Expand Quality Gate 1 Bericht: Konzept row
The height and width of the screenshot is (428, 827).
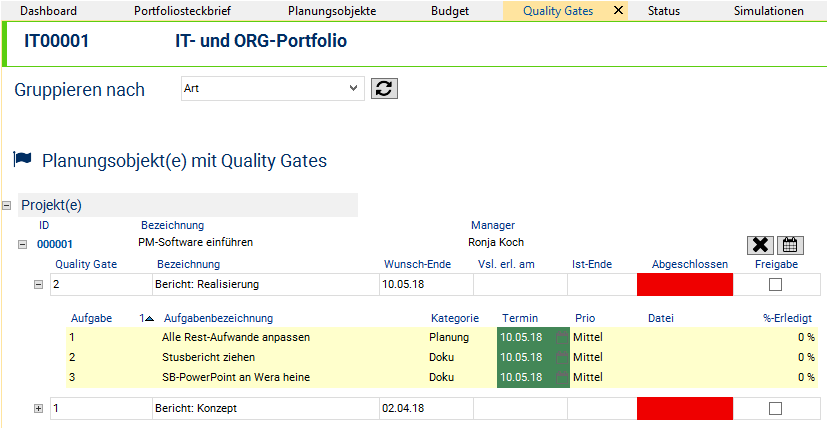[39, 408]
